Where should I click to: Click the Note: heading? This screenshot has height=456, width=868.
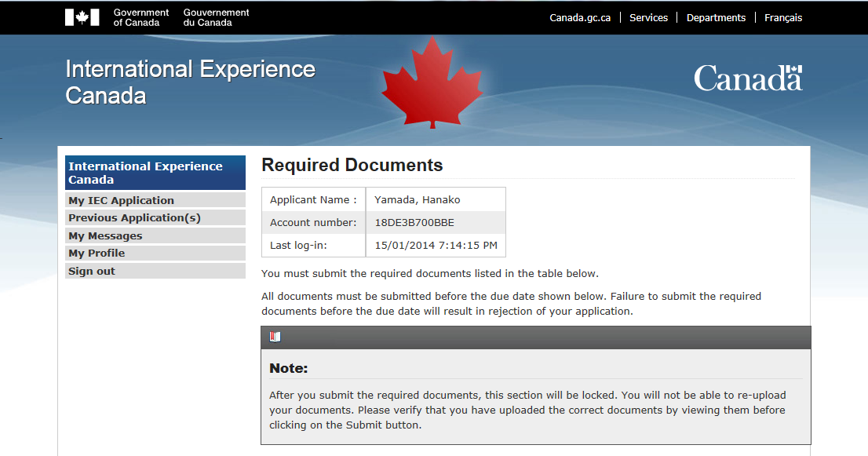[288, 369]
